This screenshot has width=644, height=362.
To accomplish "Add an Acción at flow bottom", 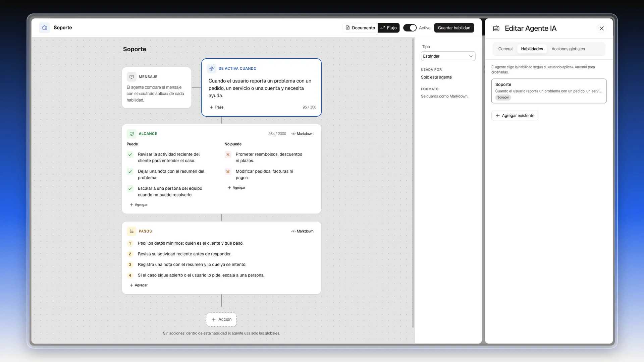I will click(221, 320).
